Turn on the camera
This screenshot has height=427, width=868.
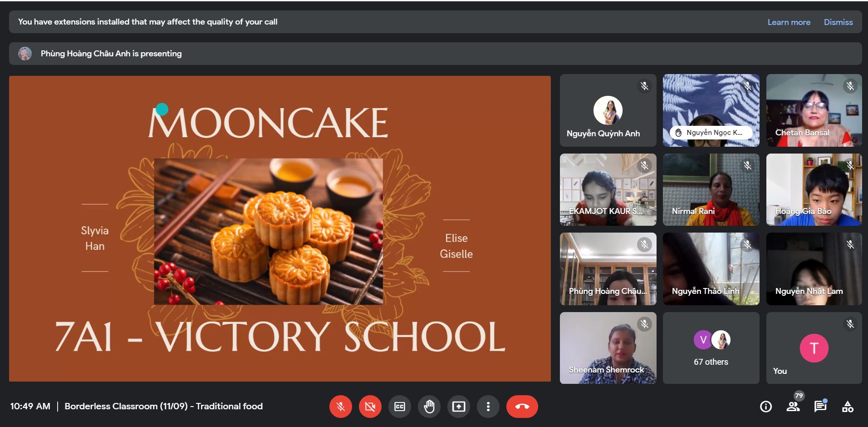370,407
